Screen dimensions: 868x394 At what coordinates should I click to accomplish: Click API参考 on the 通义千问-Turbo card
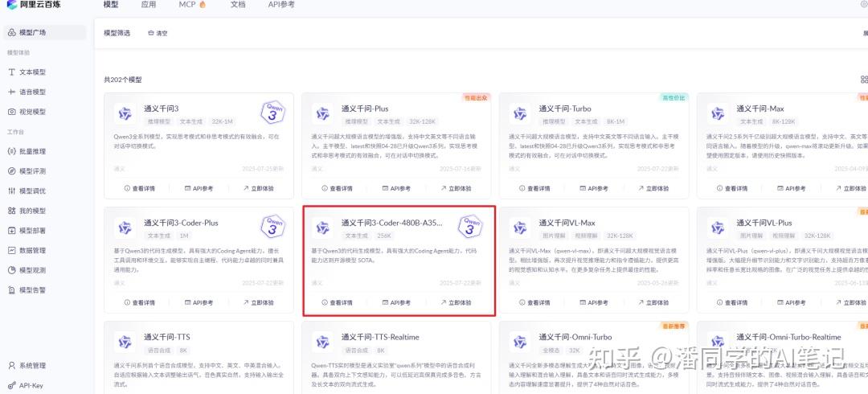click(594, 188)
